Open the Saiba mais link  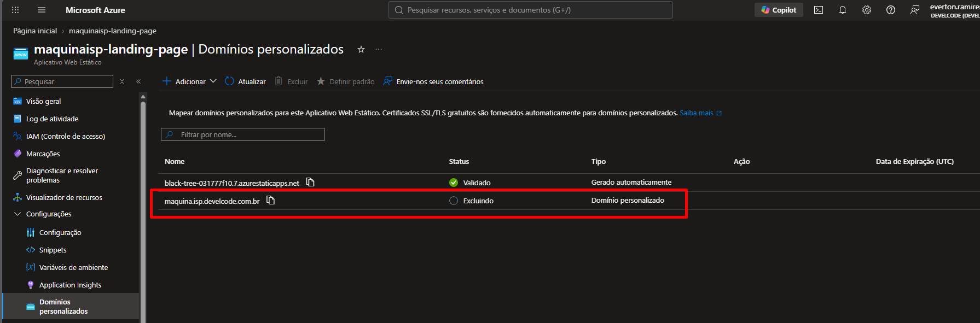point(700,113)
